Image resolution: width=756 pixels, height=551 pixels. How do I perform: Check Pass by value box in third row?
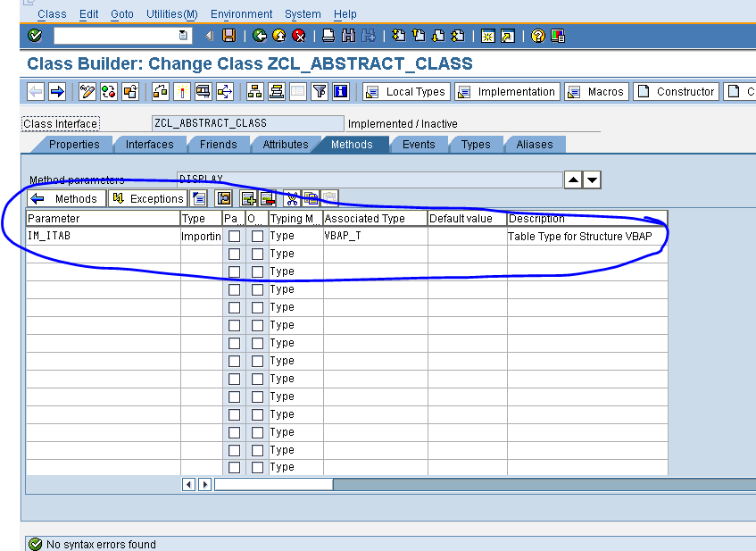(235, 271)
